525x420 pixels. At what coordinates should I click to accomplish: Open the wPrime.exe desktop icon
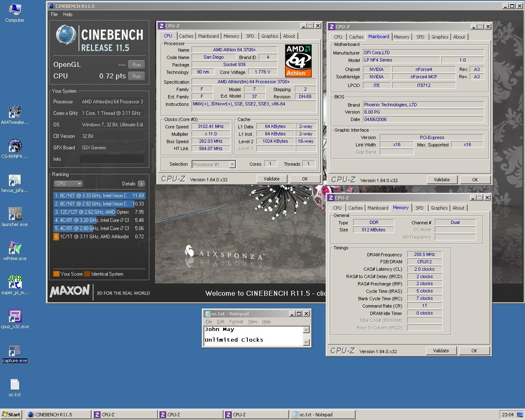[x=15, y=251]
